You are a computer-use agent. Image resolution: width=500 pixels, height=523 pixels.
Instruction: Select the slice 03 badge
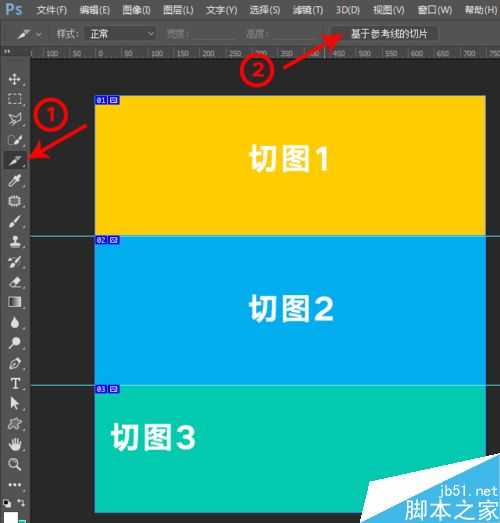point(107,389)
